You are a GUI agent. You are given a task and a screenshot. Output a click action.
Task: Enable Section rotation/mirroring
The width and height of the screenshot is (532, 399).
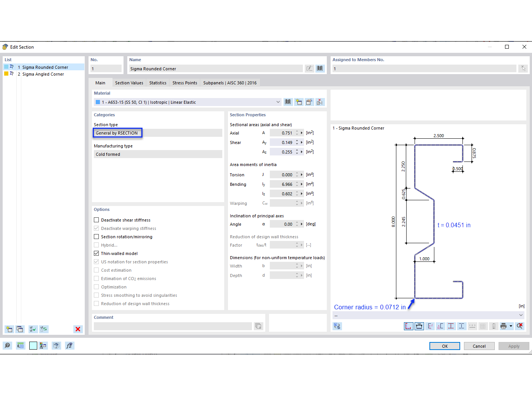tap(96, 236)
